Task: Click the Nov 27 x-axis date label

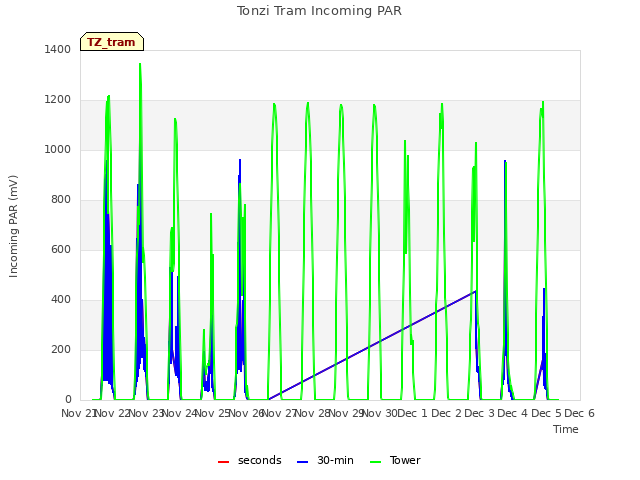Action: click(x=280, y=413)
